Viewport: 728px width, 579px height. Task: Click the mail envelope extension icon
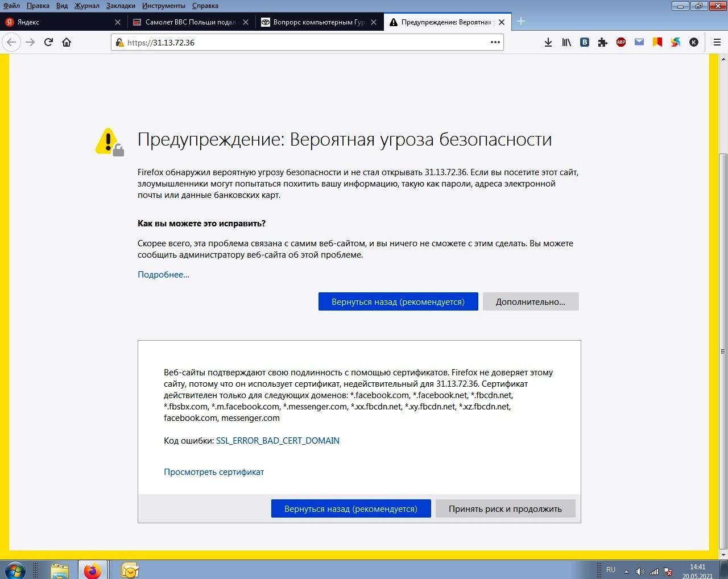pyautogui.click(x=639, y=42)
